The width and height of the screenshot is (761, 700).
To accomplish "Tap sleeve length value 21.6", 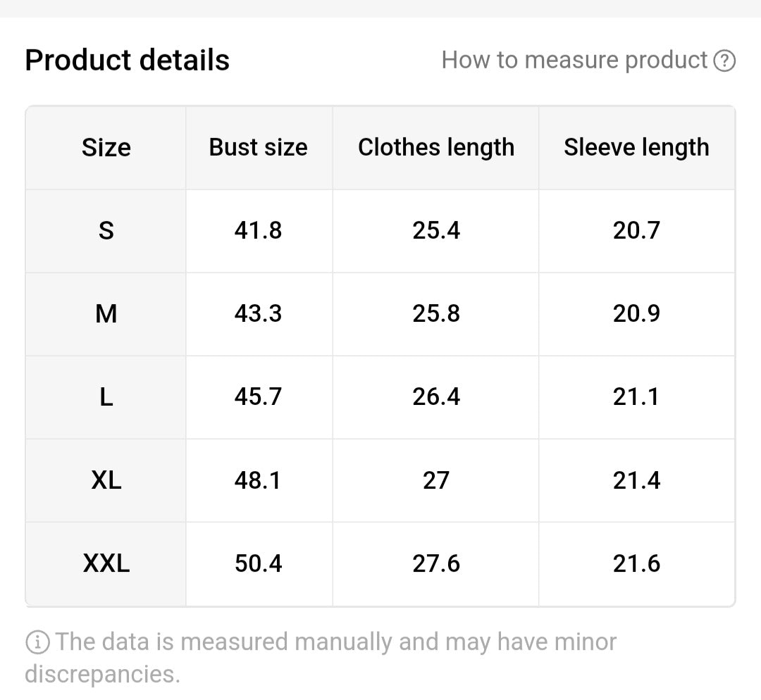I will [x=636, y=563].
